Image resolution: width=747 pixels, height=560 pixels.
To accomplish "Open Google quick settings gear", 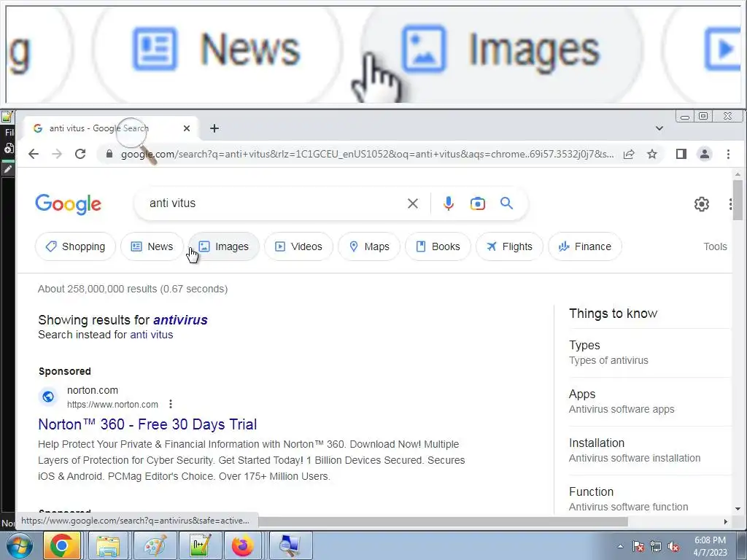I will coord(701,204).
